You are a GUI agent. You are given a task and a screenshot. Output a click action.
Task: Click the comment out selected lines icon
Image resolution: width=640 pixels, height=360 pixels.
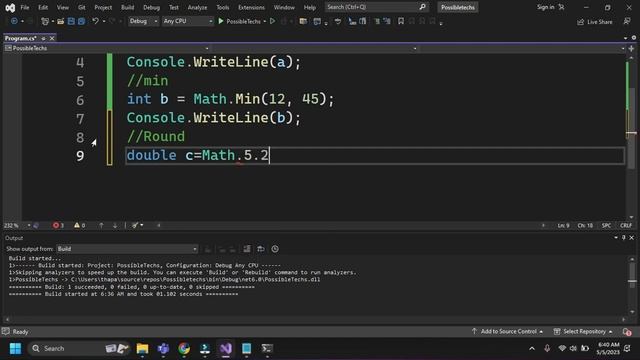click(377, 21)
